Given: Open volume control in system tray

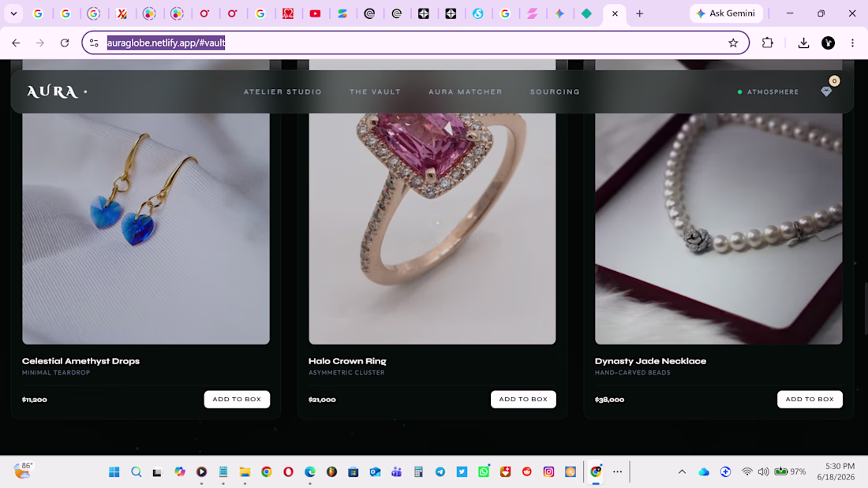Looking at the screenshot, I should coord(763,471).
